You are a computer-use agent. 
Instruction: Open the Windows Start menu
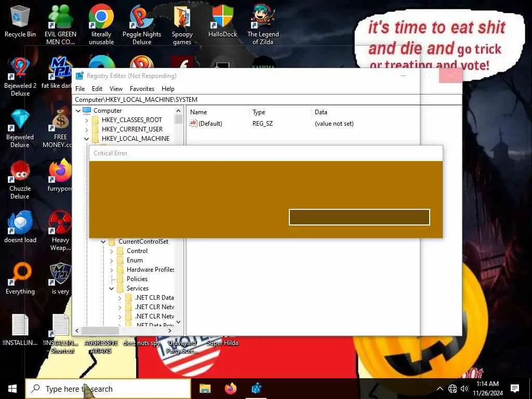point(12,389)
